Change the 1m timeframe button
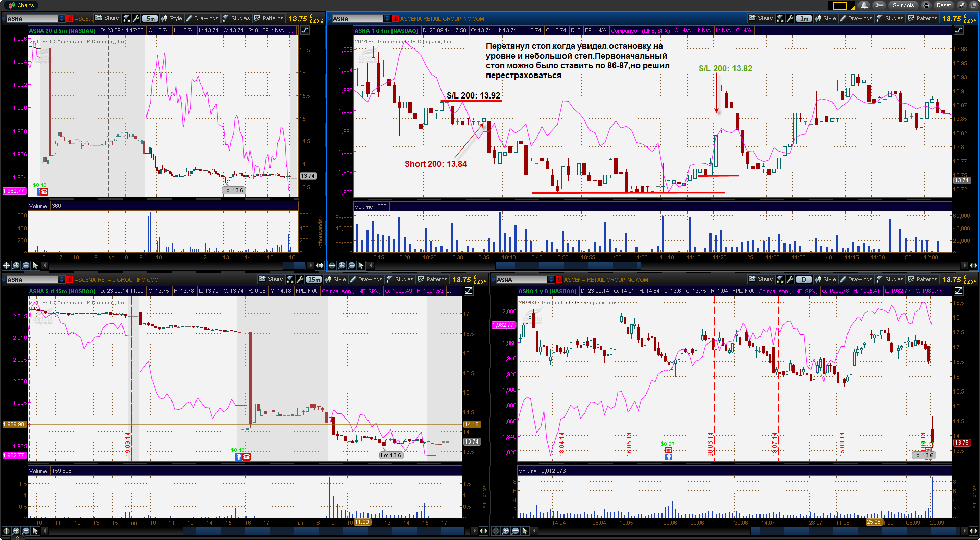Viewport: 980px width, 540px height. coord(804,18)
